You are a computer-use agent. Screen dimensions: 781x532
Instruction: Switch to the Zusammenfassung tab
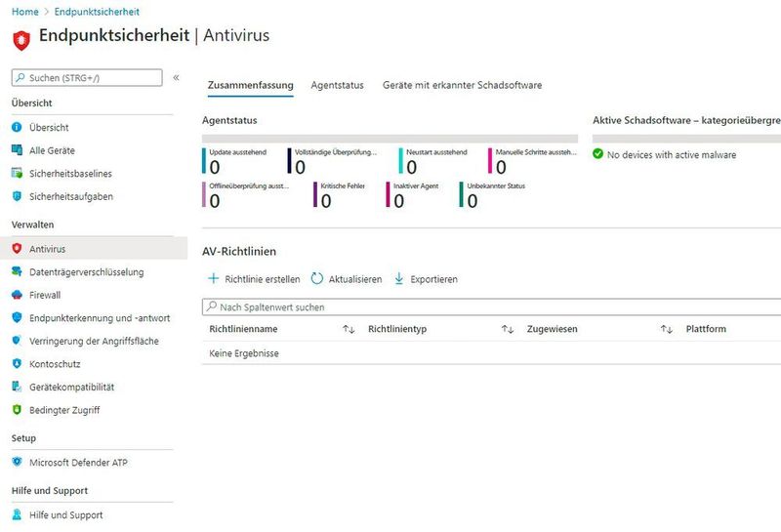point(251,85)
